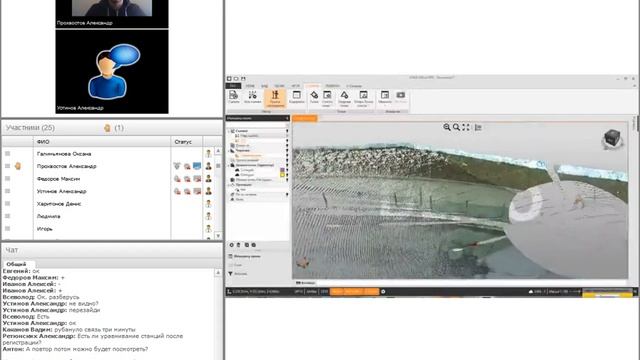Click first status icon of Федоров Максим
The width and height of the screenshot is (640, 360).
click(177, 179)
